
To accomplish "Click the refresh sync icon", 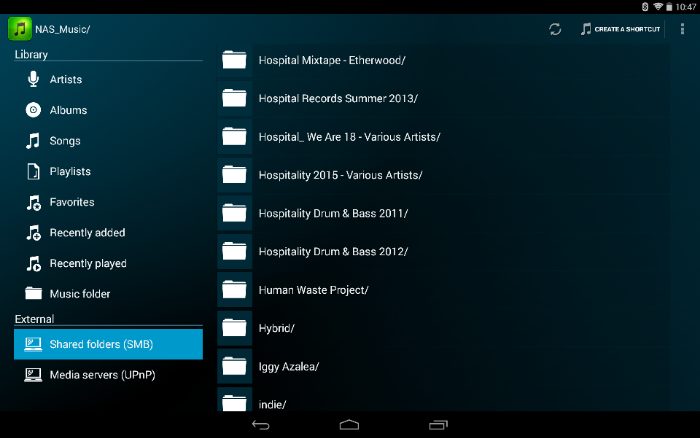I will (555, 29).
